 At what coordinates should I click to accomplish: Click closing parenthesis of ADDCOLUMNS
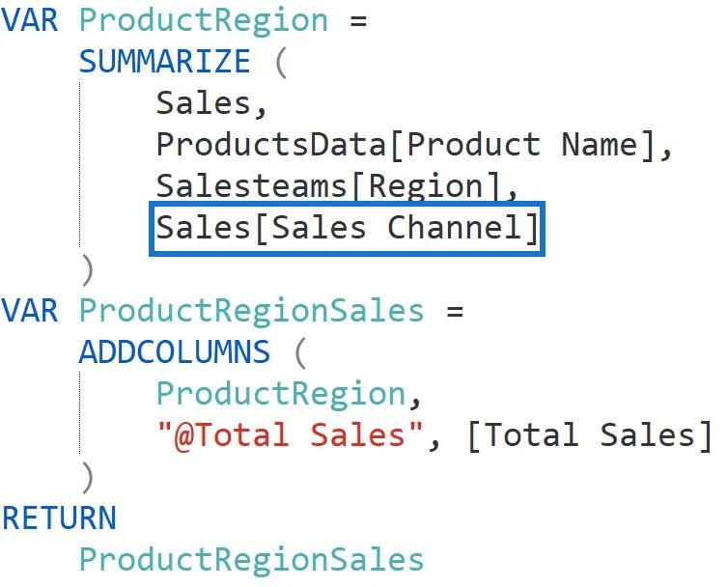87,477
